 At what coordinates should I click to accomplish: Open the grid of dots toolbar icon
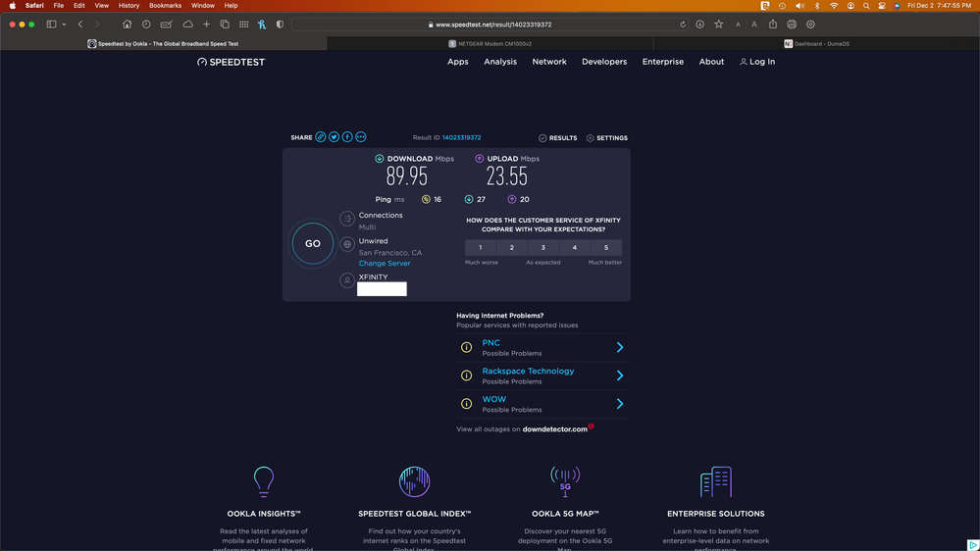pyautogui.click(x=243, y=25)
